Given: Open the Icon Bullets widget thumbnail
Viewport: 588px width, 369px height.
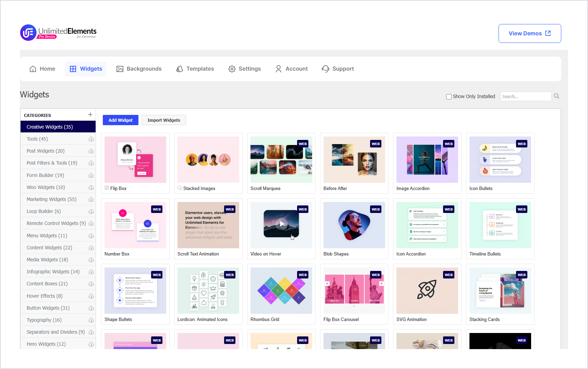Looking at the screenshot, I should click(500, 159).
